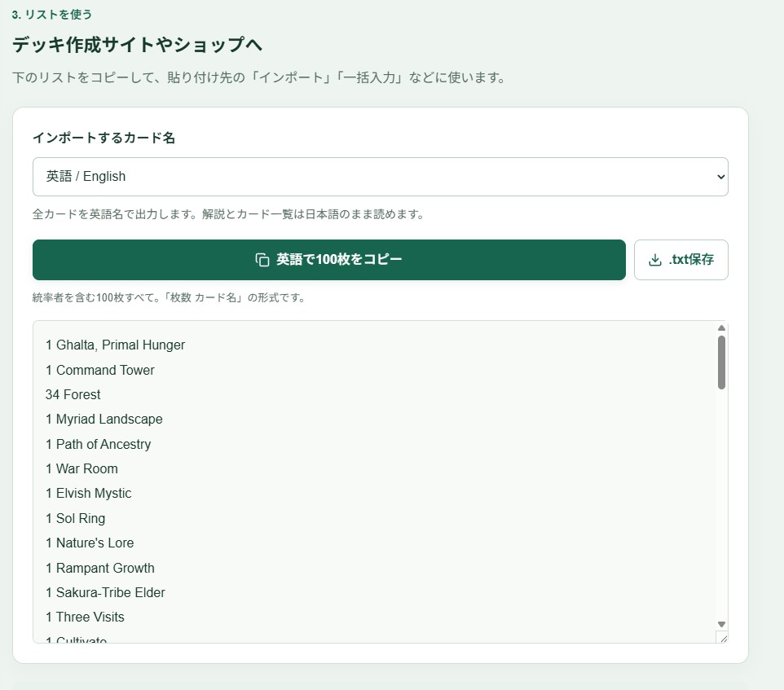Click the line '1 War Room'
This screenshot has width=784, height=690.
point(81,468)
